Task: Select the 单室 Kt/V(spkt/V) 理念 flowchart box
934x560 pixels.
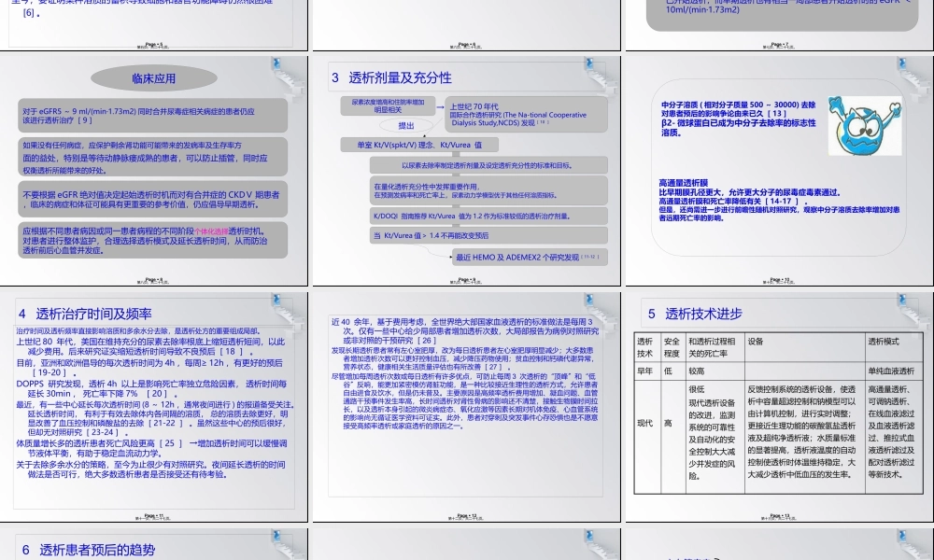Action: click(420, 145)
